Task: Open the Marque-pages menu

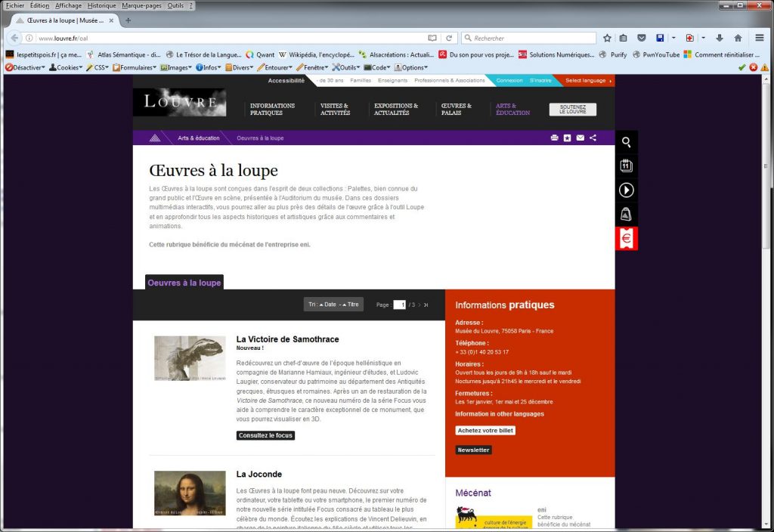Action: 141,5
